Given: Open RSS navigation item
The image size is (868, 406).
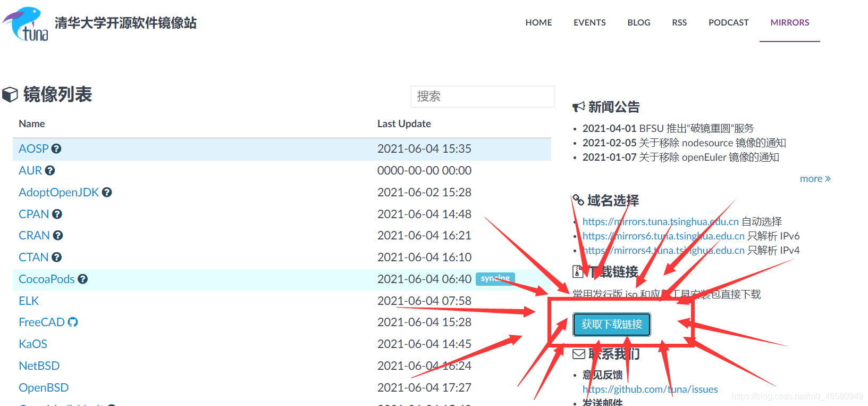Looking at the screenshot, I should point(679,22).
